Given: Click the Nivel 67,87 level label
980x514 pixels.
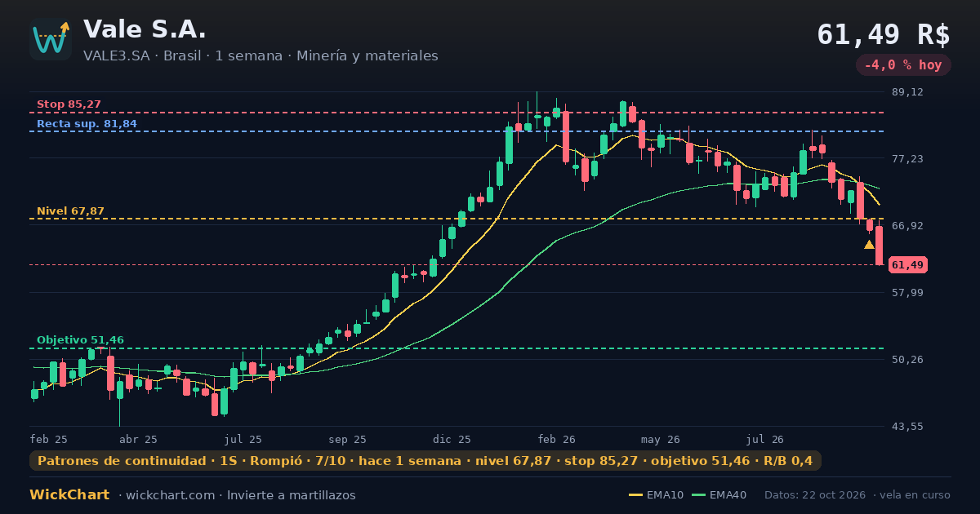Looking at the screenshot, I should pos(70,211).
